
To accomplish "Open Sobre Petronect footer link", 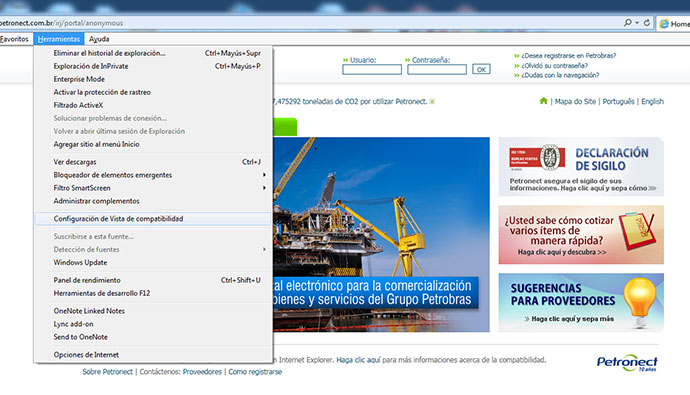I will (107, 372).
